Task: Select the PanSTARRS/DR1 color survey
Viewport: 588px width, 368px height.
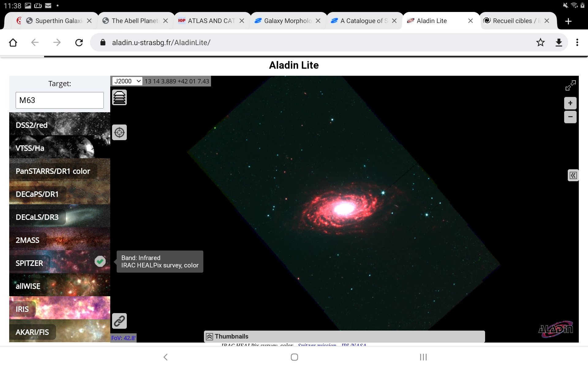Action: (x=60, y=170)
